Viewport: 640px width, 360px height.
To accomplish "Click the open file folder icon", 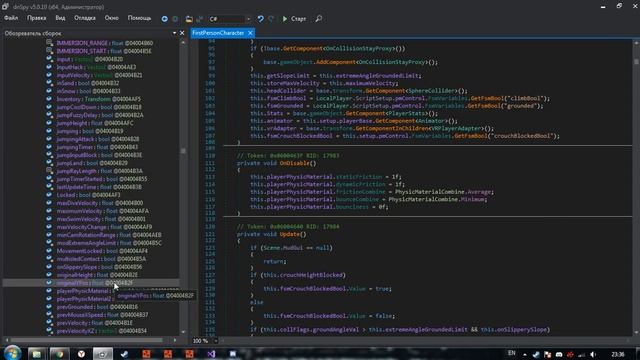I will pos(189,19).
